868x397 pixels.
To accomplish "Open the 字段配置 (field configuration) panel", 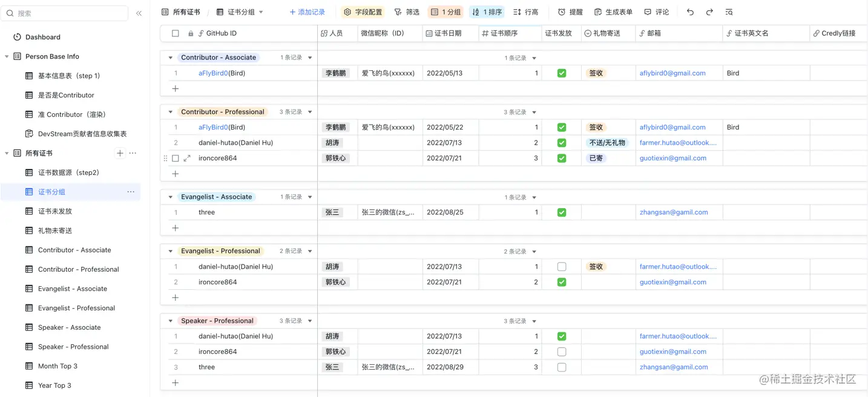I will point(363,11).
